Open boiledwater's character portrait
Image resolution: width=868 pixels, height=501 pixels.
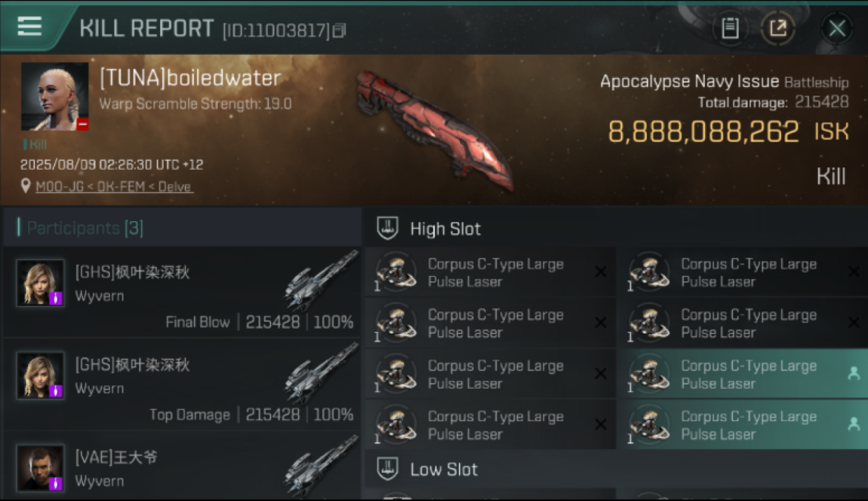coord(55,96)
